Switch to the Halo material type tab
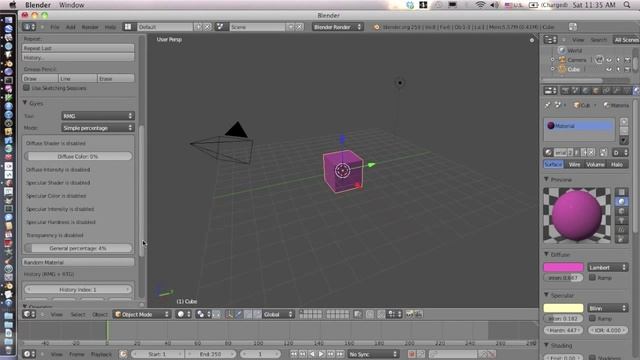640x360 pixels. pos(617,164)
